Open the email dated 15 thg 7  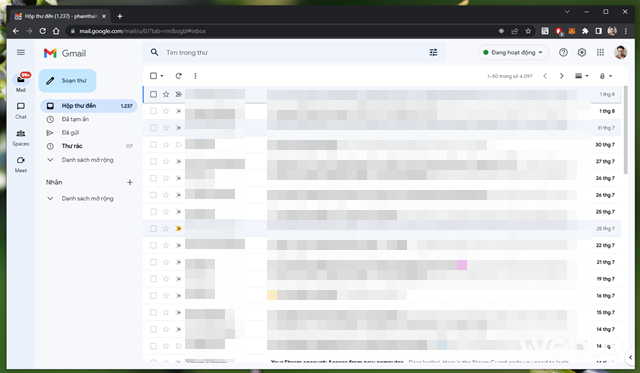pos(382,313)
